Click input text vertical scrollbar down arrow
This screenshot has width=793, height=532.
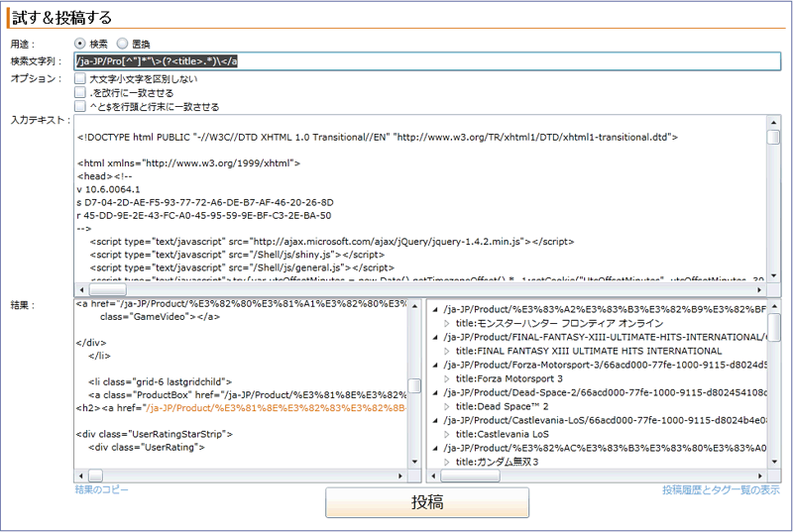(773, 275)
